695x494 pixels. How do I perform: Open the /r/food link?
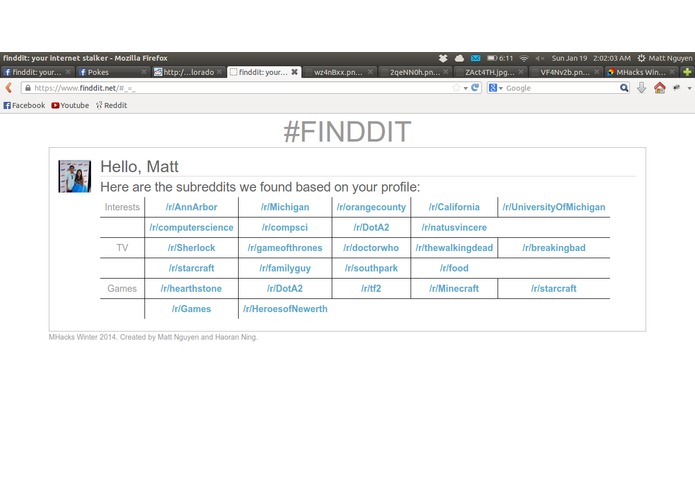(454, 268)
